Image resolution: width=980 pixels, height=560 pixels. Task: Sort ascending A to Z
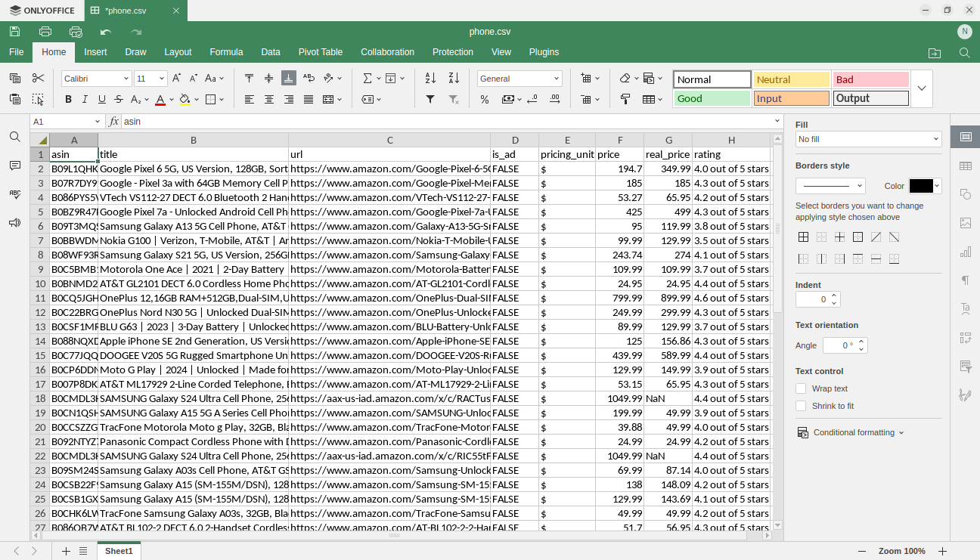point(430,78)
